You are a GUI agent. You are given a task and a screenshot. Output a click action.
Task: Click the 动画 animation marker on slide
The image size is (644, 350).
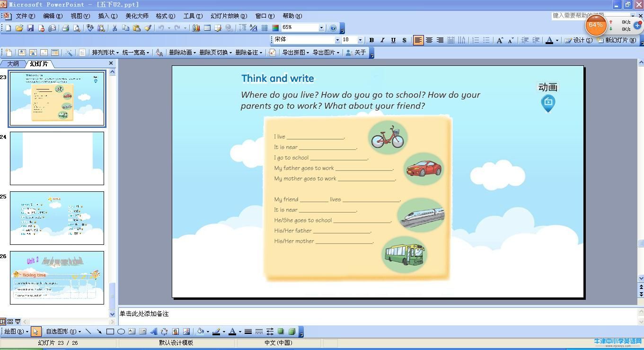point(548,97)
